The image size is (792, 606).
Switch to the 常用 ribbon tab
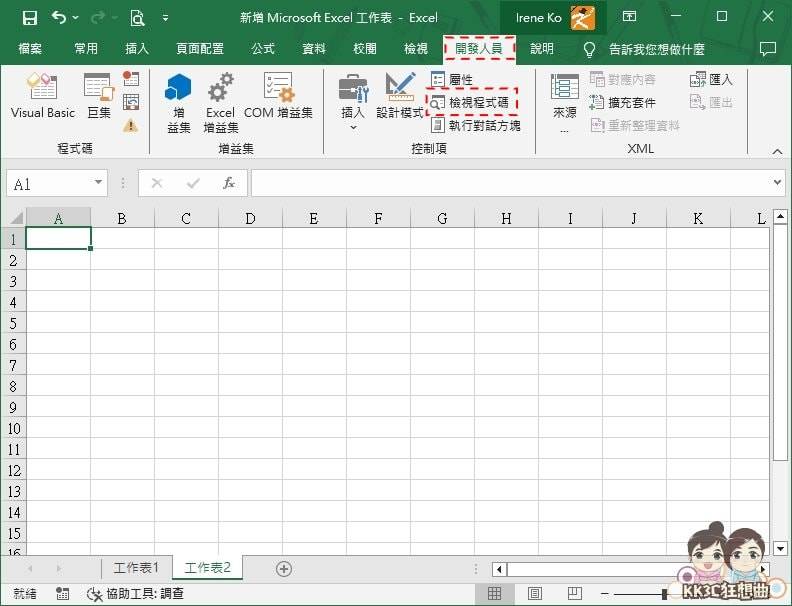pyautogui.click(x=86, y=48)
